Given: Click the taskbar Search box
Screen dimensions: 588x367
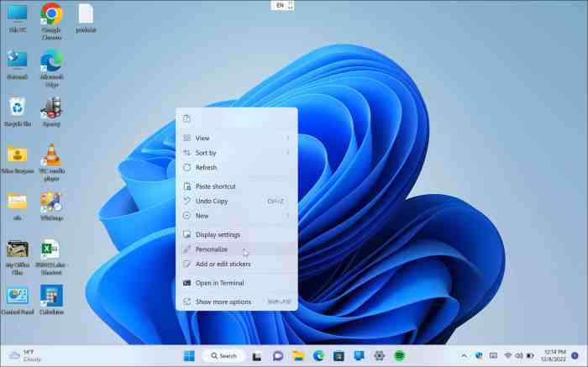Looking at the screenshot, I should [223, 356].
